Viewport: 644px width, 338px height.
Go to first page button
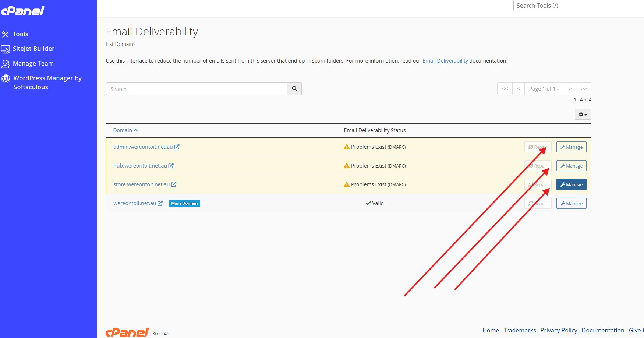point(505,89)
